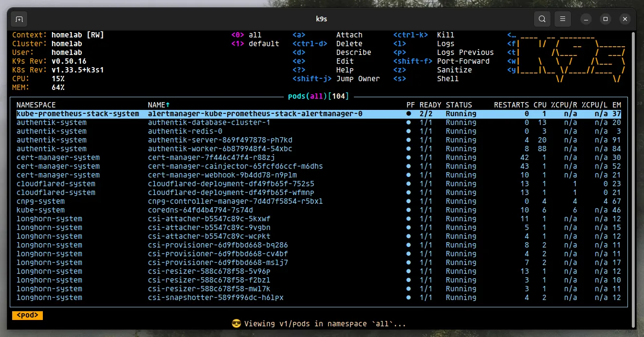Select the authentik-worker-6b879948f4-54xbc pod row
The width and height of the screenshot is (644, 337).
(220, 149)
